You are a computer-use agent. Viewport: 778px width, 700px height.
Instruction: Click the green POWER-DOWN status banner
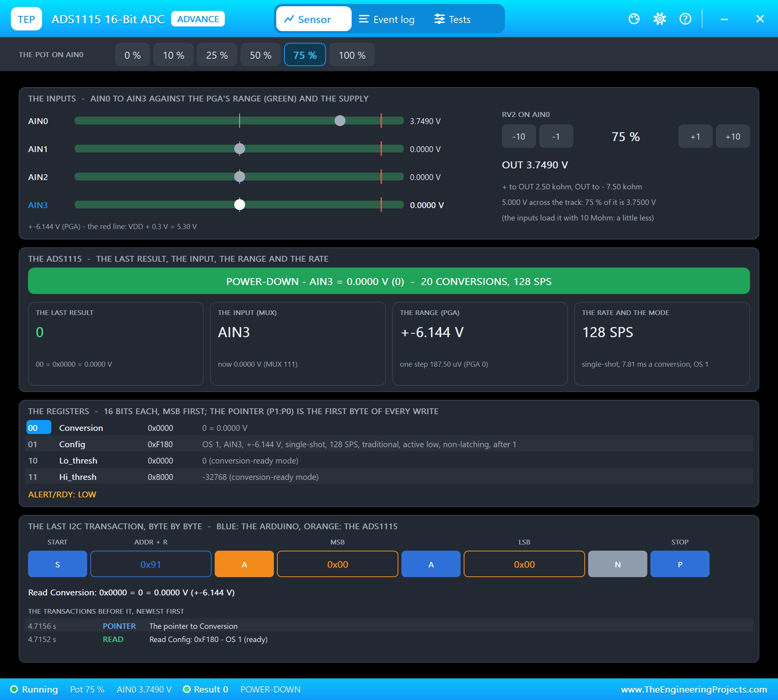tap(389, 281)
